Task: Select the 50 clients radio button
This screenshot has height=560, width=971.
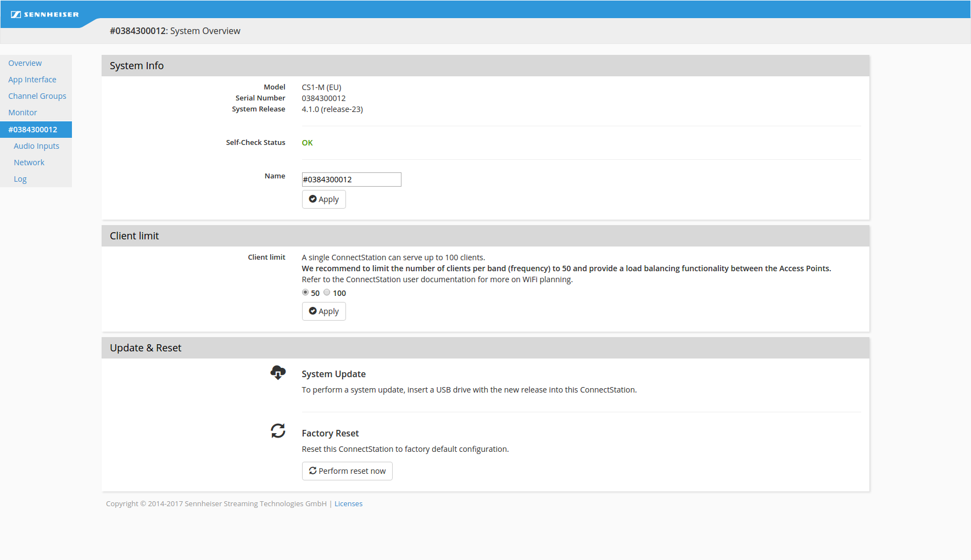Action: point(305,293)
